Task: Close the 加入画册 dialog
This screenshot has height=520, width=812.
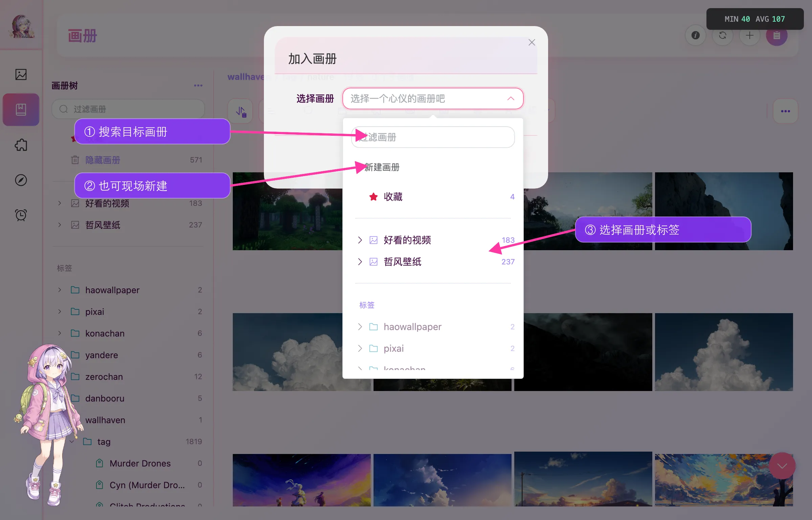Action: [532, 42]
